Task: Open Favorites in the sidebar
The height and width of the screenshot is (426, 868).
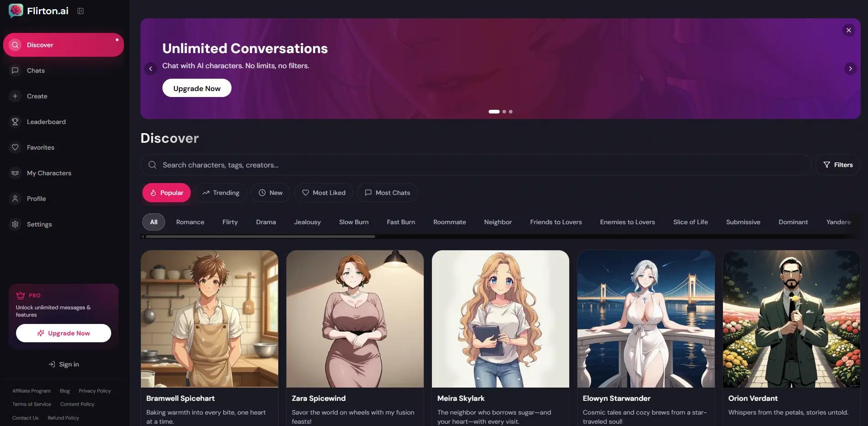Action: (x=64, y=147)
